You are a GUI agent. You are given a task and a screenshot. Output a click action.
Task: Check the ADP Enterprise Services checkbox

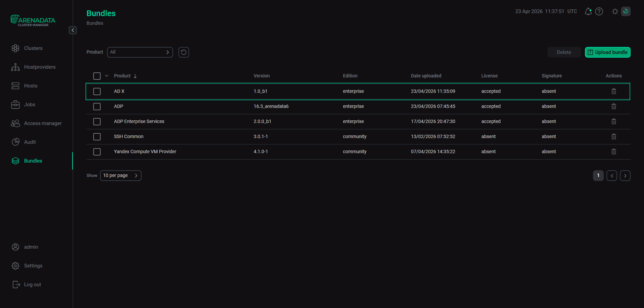pos(97,122)
